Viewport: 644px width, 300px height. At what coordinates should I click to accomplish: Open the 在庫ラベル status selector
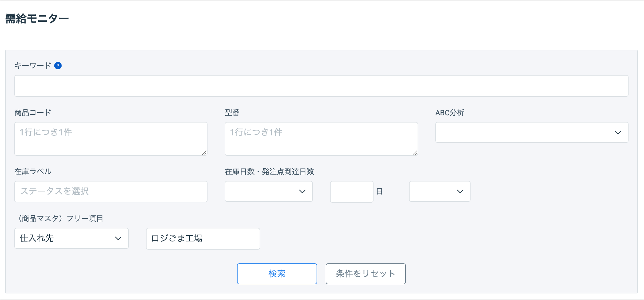pos(111,192)
